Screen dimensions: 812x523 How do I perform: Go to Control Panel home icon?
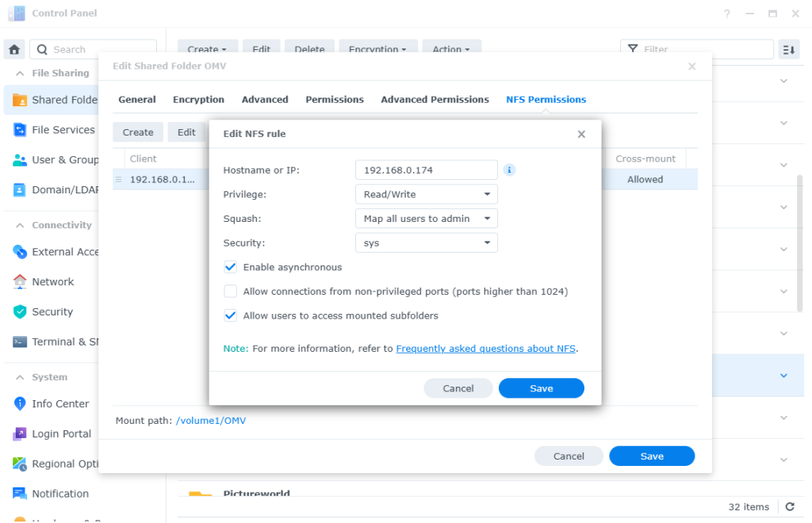click(x=14, y=50)
